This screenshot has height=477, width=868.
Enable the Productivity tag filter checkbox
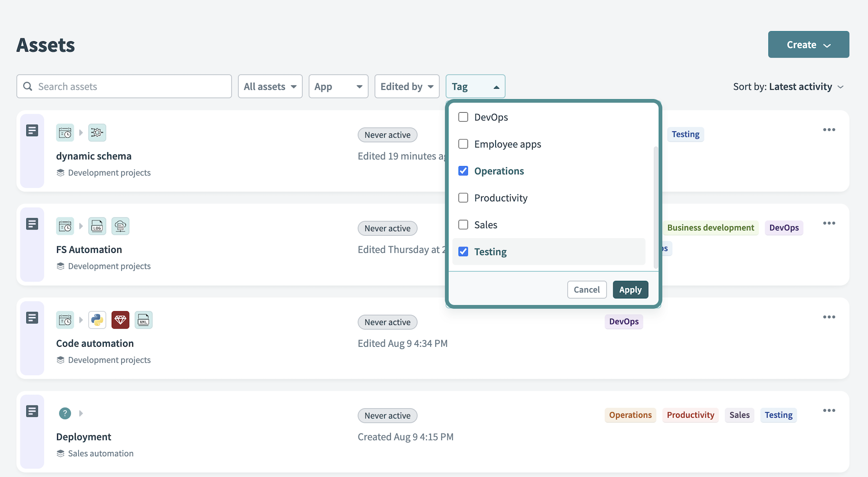463,198
